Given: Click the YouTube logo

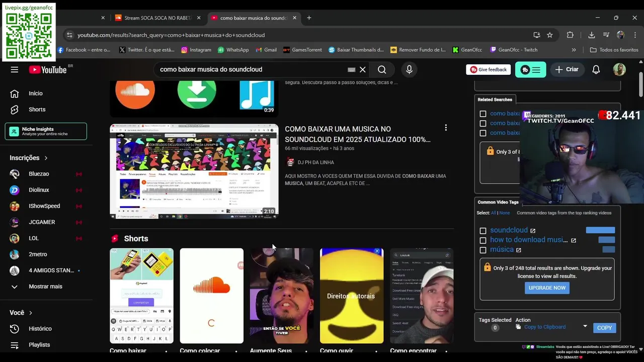Looking at the screenshot, I should 48,70.
